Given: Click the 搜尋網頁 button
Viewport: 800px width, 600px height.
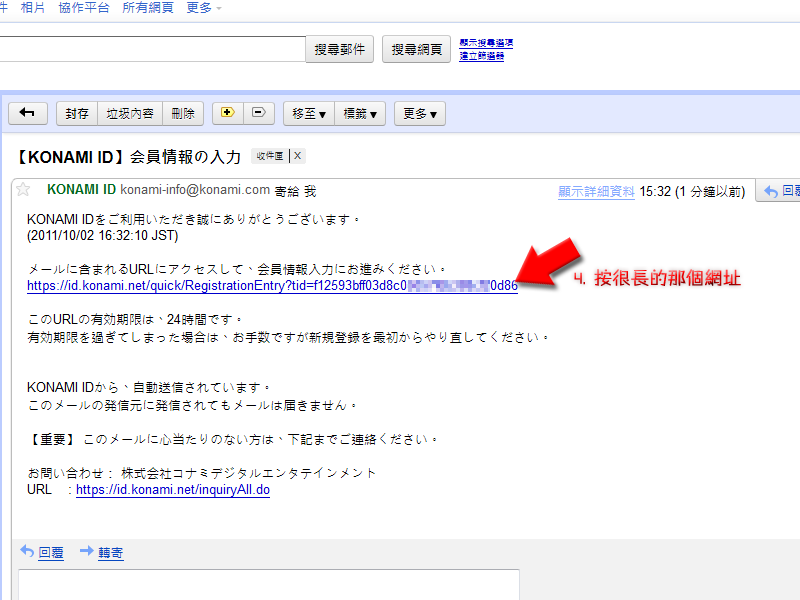Looking at the screenshot, I should [x=417, y=49].
